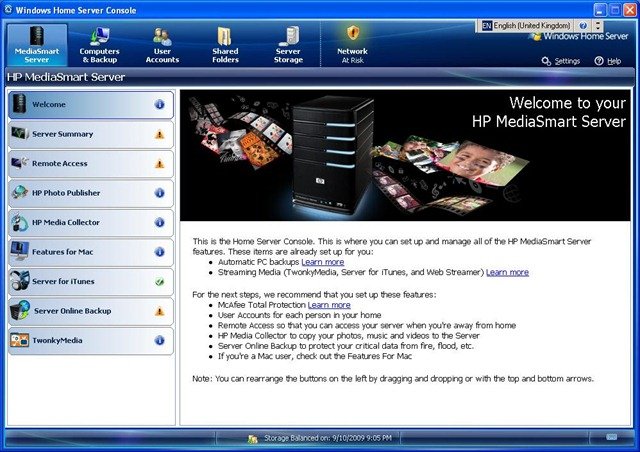The image size is (640, 452).
Task: Click the Storage Balanced status icon
Action: [253, 439]
